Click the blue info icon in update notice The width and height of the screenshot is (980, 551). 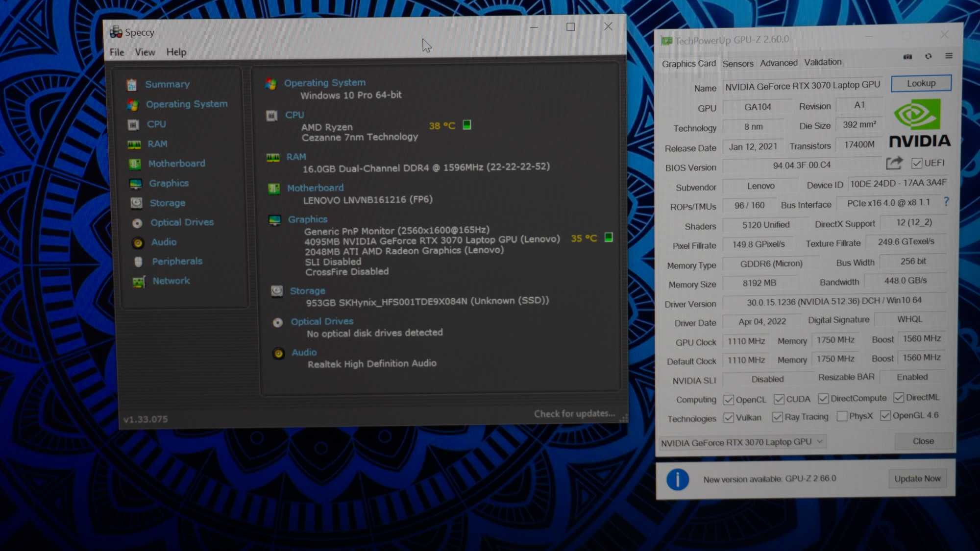pyautogui.click(x=678, y=480)
